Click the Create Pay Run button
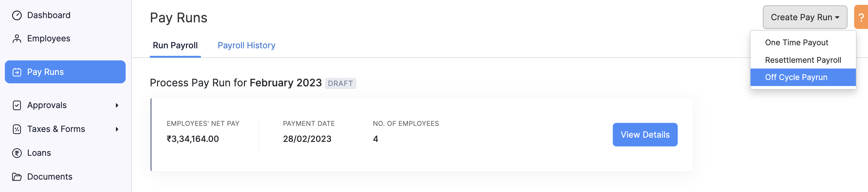Viewport: 868px width, 192px height. click(805, 17)
